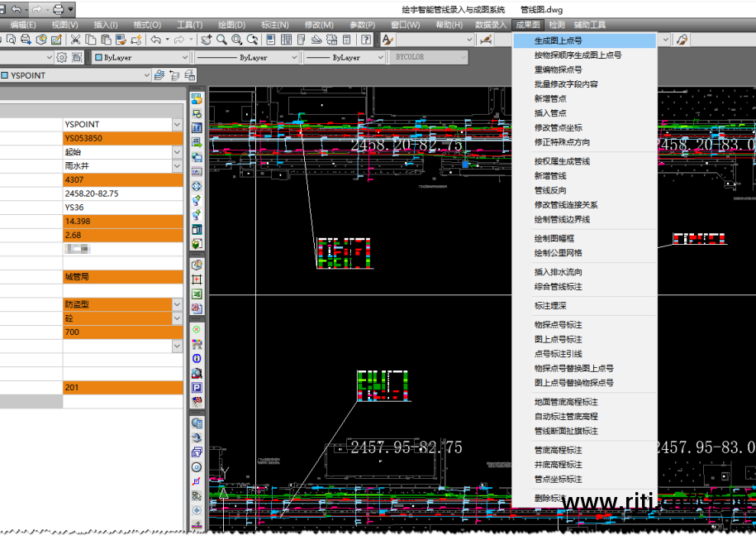Click the magnifier Zoom icon in toolbar
The height and width of the screenshot is (540, 756).
coord(221,40)
